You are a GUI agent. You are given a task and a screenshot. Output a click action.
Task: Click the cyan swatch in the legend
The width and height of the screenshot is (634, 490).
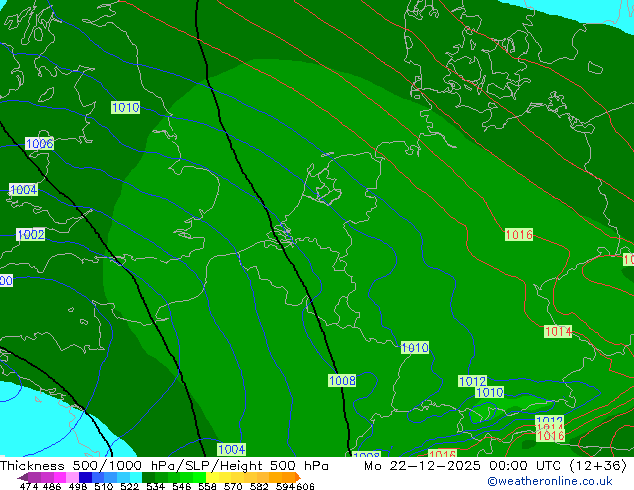tap(135, 477)
